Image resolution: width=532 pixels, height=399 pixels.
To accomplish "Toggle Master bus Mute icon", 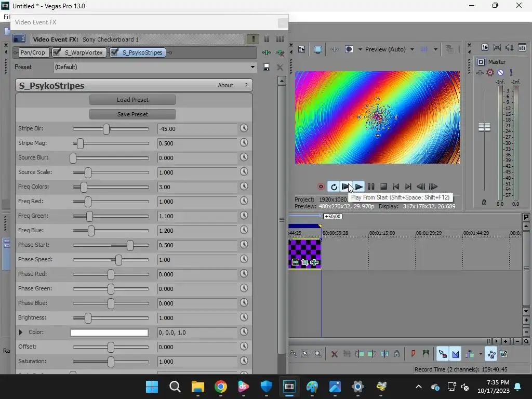I will 500,72.
